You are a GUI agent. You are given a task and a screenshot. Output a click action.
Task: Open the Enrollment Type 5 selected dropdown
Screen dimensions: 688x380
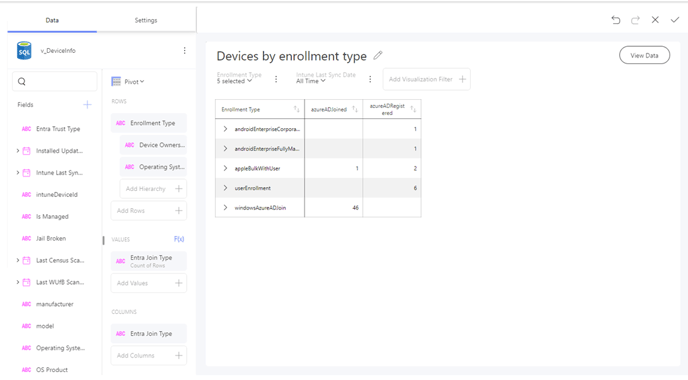coord(234,81)
